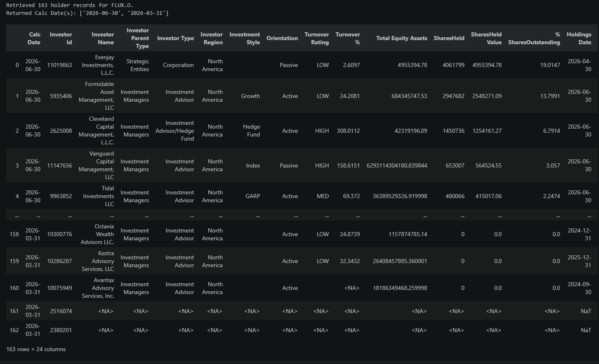This screenshot has width=599, height=364.
Task: Click shares held value 1254161.27
Action: pos(487,131)
